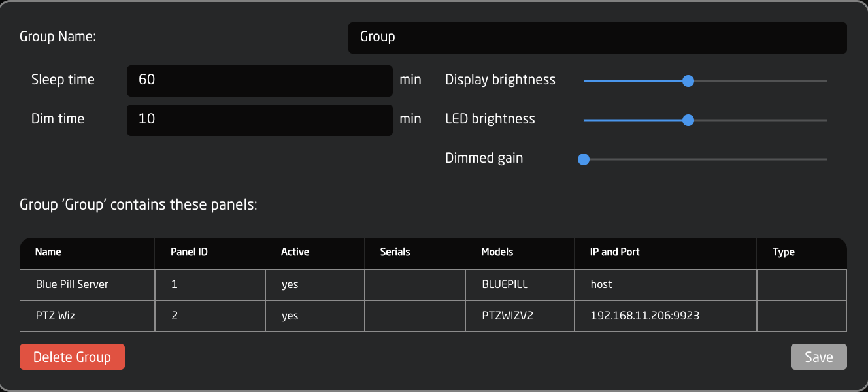Viewport: 868px width, 392px height.
Task: Click the Models column header
Action: pos(497,252)
